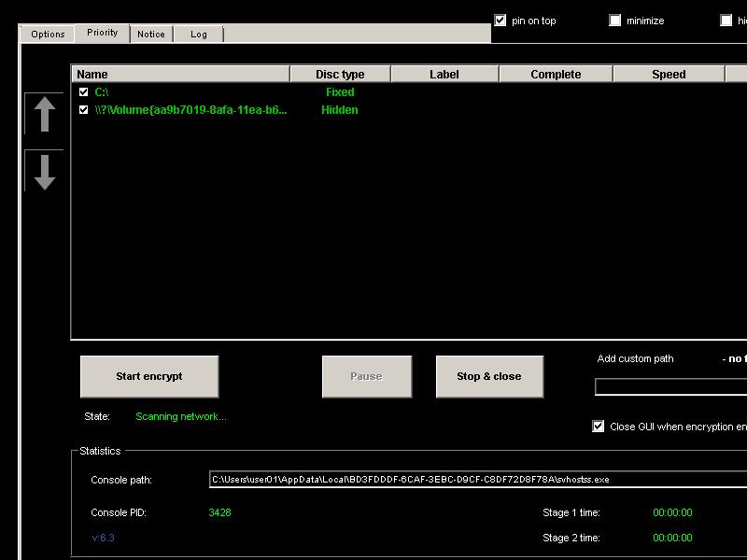The image size is (747, 560).
Task: Click the 'Fixed' disc type cell
Action: (340, 91)
